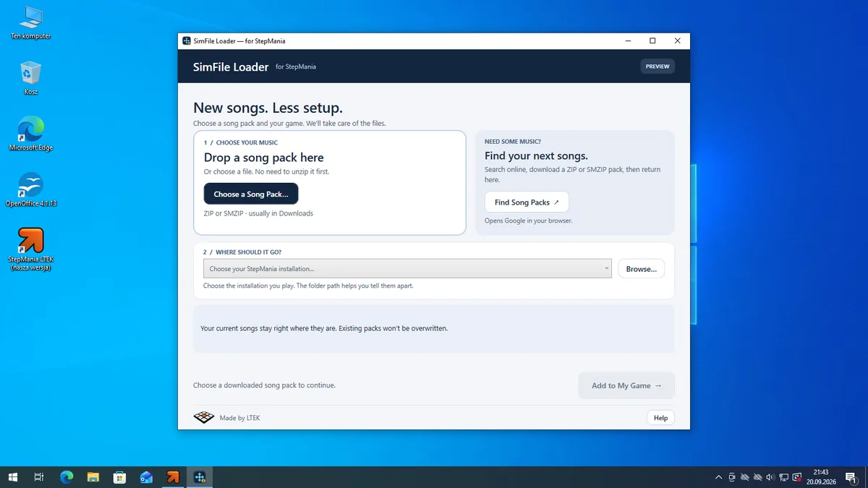
Task: Click the Meet Now tray icon
Action: (x=732, y=477)
